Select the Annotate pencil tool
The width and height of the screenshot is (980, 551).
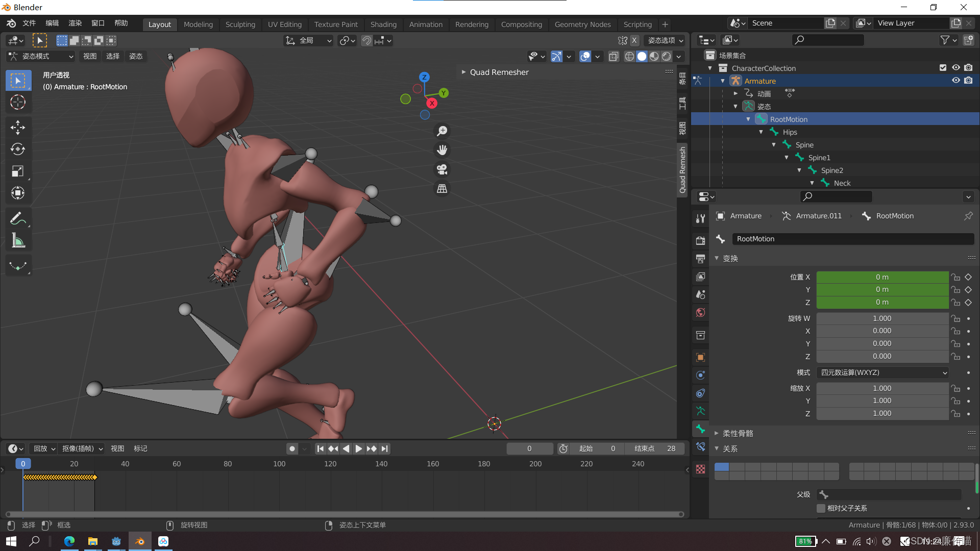[18, 218]
